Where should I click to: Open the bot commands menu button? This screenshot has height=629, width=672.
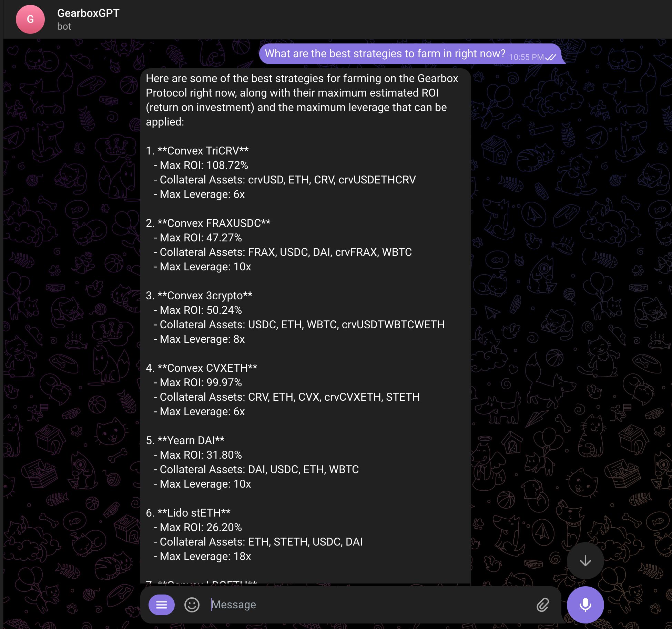(x=161, y=605)
